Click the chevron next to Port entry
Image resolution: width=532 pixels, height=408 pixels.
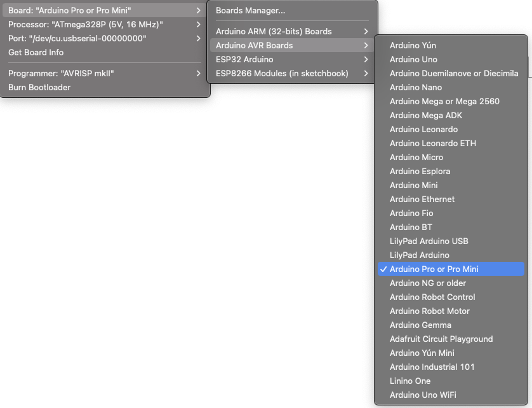(x=199, y=38)
